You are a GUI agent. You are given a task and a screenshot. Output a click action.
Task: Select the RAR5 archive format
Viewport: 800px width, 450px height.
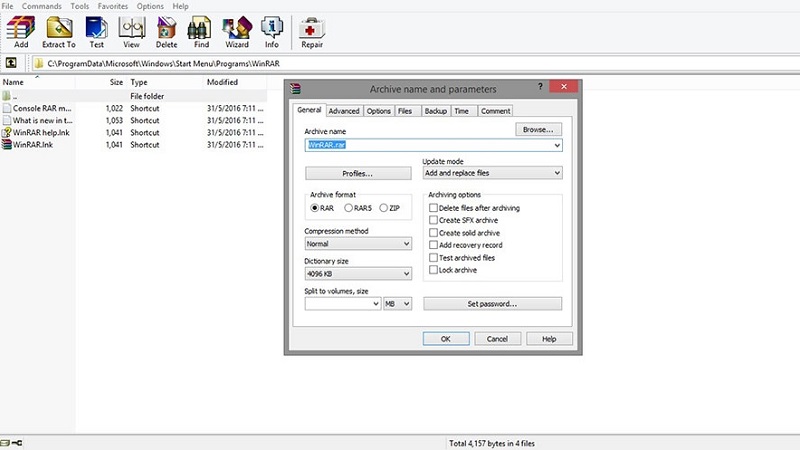(348, 208)
